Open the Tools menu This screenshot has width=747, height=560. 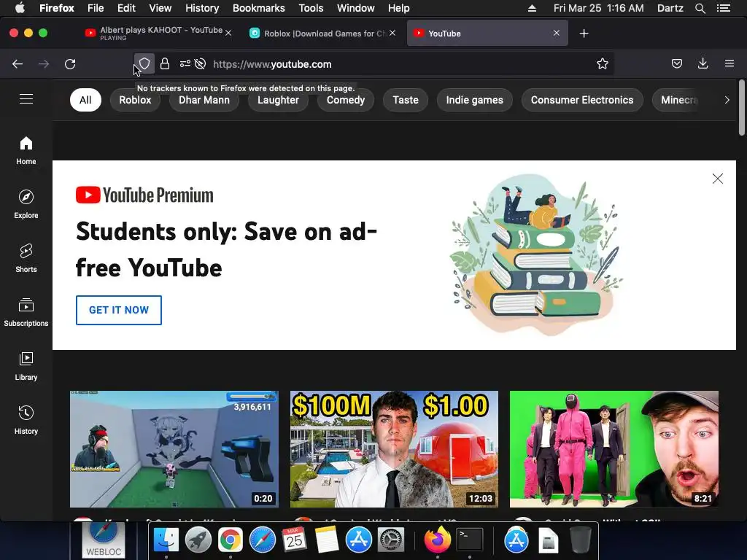click(x=311, y=8)
